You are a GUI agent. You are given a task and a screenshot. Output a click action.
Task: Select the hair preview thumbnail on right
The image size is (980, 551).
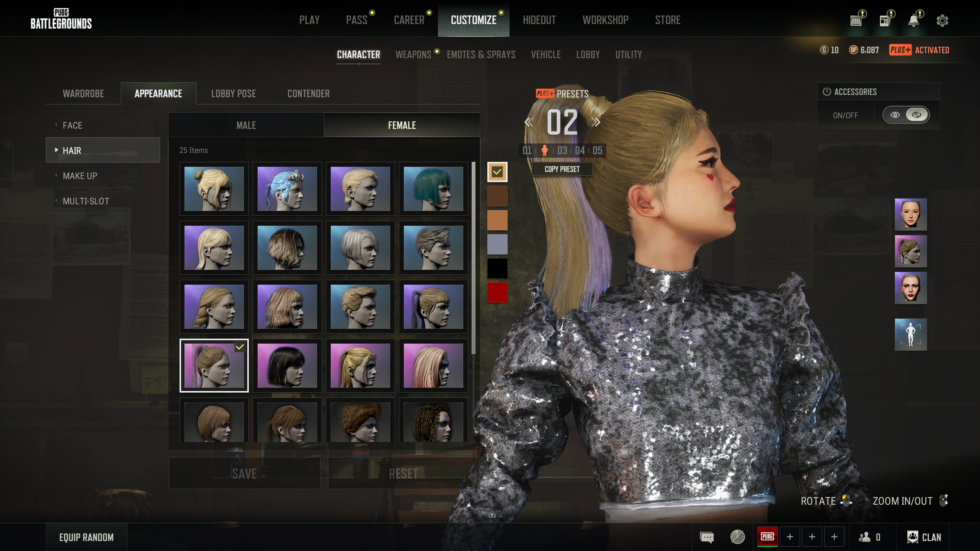(x=911, y=251)
